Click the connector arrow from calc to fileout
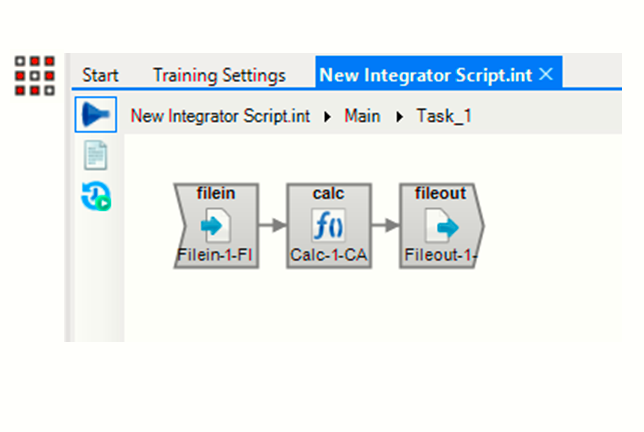This screenshot has height=432, width=644. (385, 225)
